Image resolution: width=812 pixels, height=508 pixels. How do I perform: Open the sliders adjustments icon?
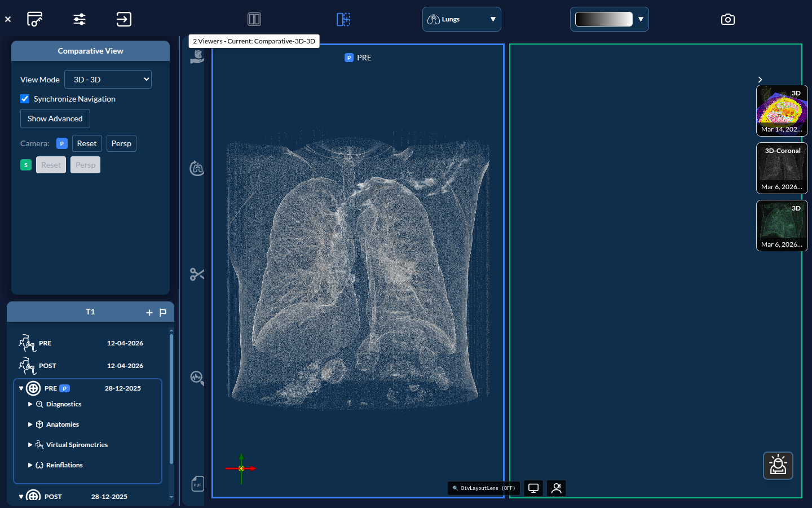coord(80,19)
